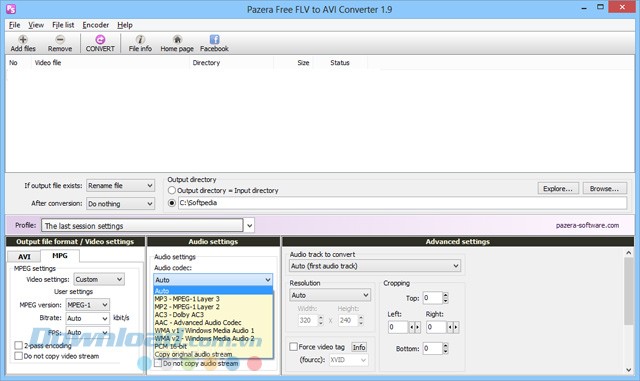Click the Advanced settings scrollbar up arrow
This screenshot has height=381, width=640.
629,253
